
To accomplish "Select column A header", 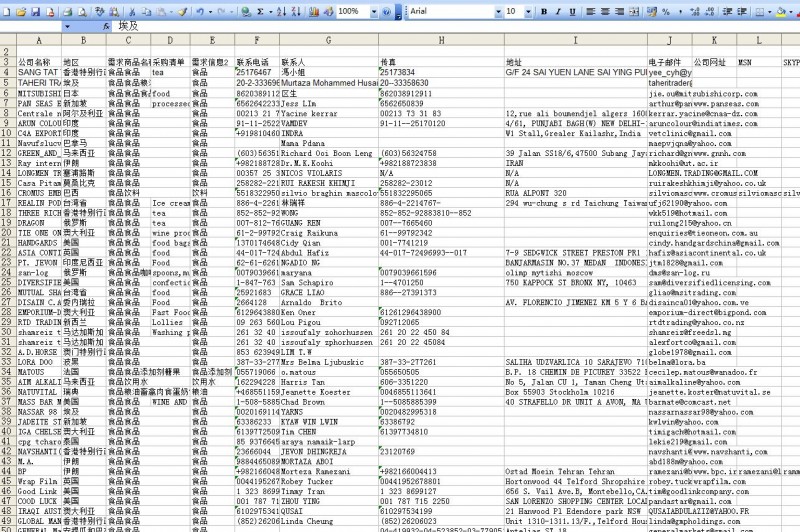I will [x=39, y=40].
